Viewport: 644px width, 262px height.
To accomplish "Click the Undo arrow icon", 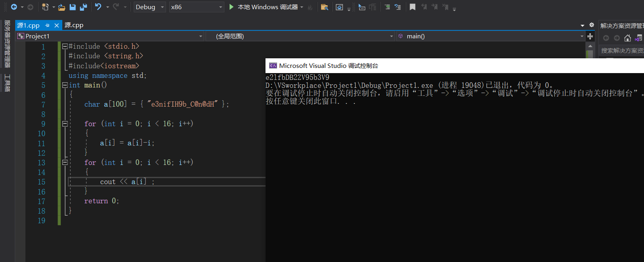I will tap(98, 7).
